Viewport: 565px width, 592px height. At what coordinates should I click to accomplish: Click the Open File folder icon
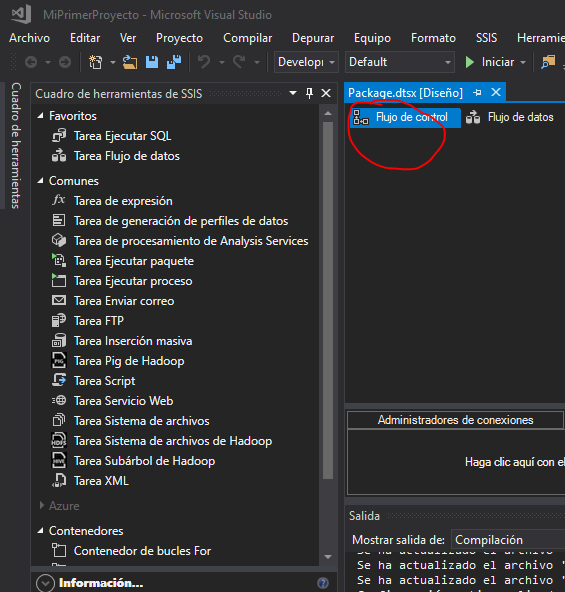(x=130, y=62)
